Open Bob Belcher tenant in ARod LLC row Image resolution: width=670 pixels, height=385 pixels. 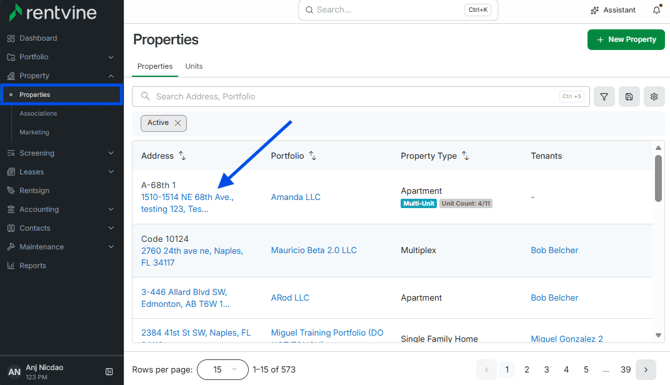click(x=554, y=298)
